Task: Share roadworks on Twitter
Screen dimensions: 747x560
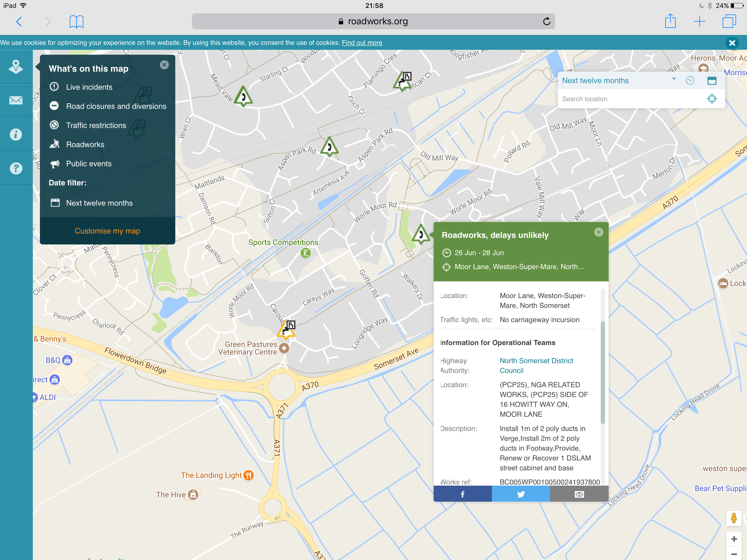Action: (521, 494)
